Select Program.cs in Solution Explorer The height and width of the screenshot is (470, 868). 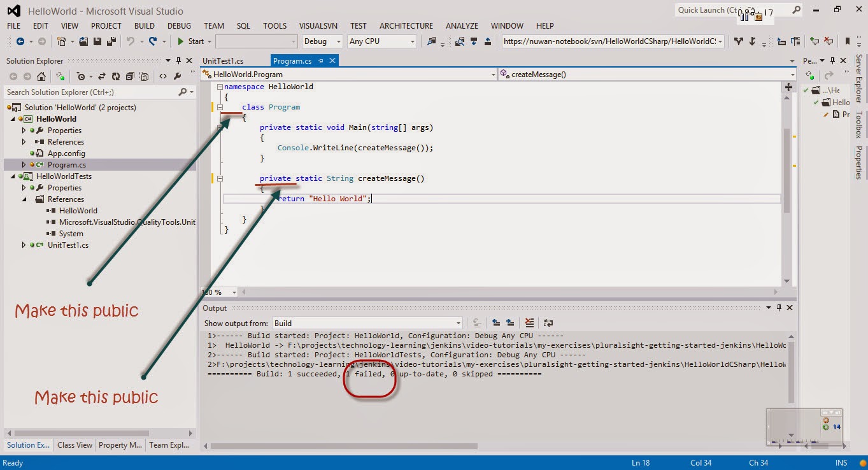click(x=67, y=165)
